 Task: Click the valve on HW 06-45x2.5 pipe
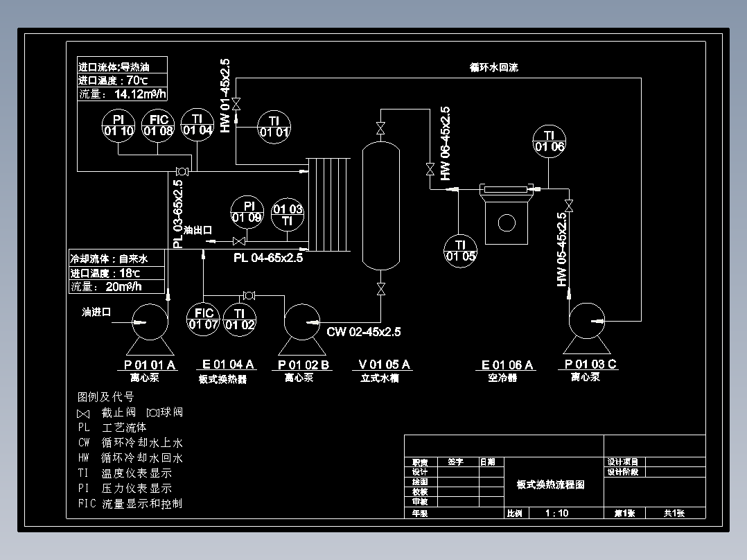tap(430, 168)
